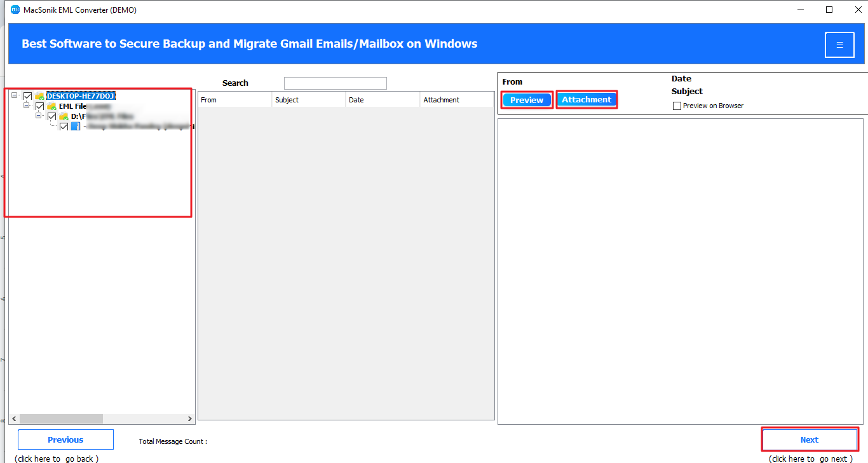Uncheck the blurred file item checkbox
This screenshot has width=868, height=463.
64,127
